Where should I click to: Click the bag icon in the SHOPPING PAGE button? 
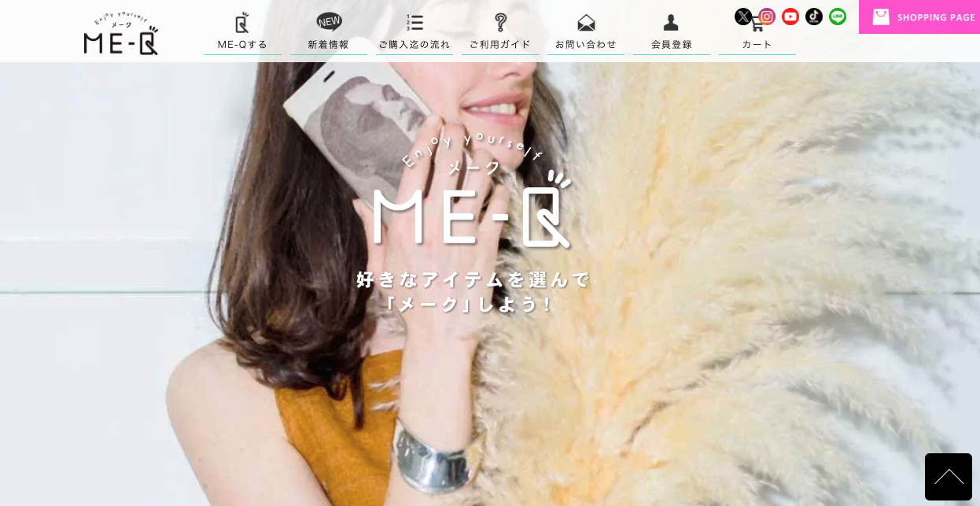881,17
